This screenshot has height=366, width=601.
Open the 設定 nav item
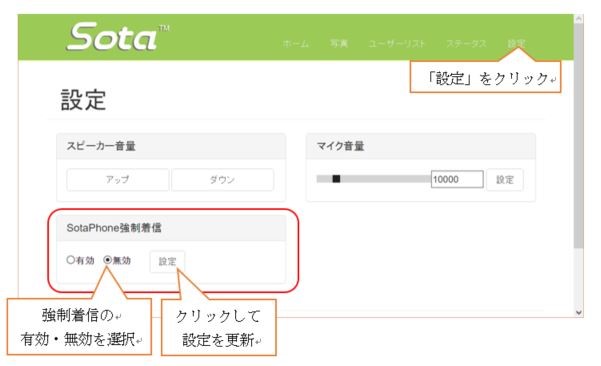516,44
